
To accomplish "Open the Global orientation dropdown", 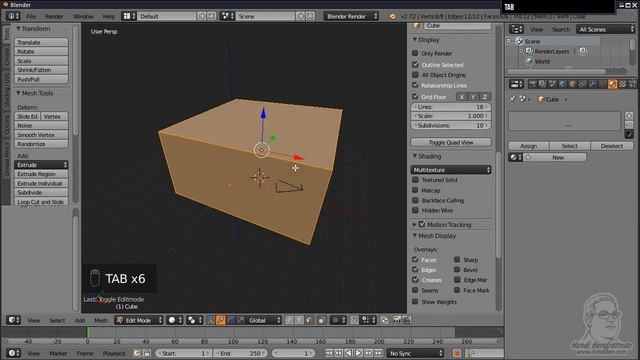I will click(x=264, y=320).
